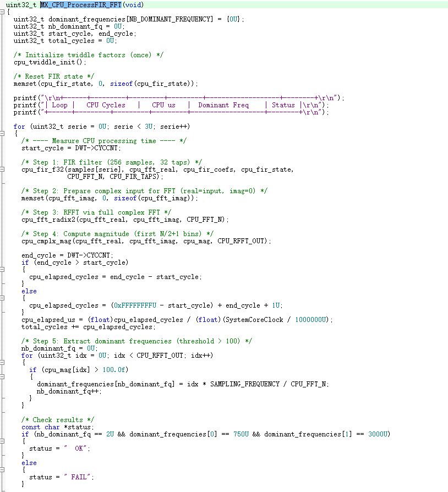Click the nb_dominant_fq++ statement
Viewport: 448px width, 492px height.
[x=68, y=391]
